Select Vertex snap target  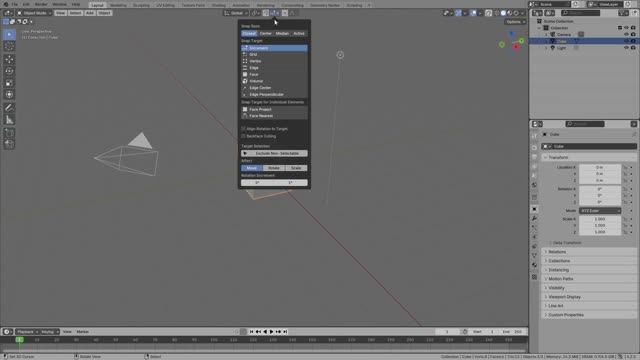pyautogui.click(x=274, y=61)
